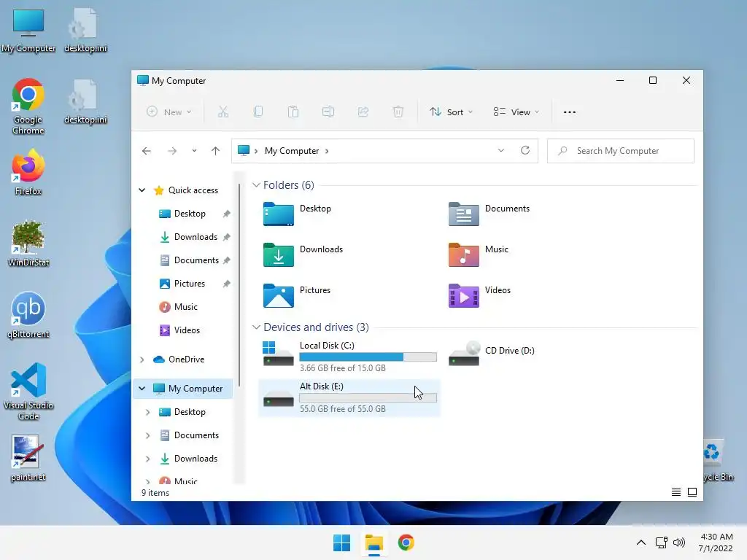Select the Visual Studio Code desktop shortcut
Screen dimensions: 747x560
pyautogui.click(x=28, y=392)
